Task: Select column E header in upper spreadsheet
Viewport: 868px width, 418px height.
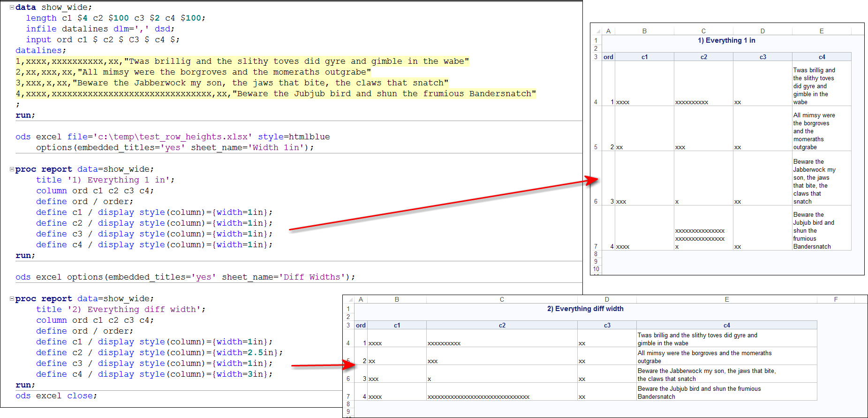Action: pos(822,31)
